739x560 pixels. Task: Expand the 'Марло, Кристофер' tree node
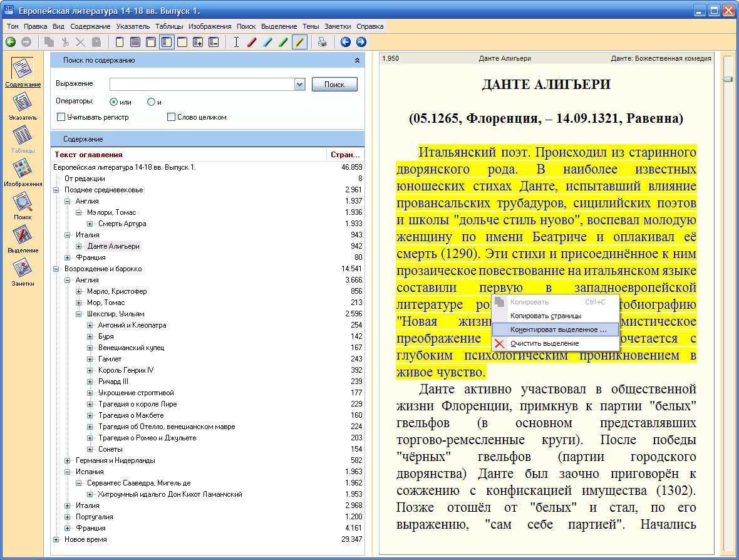click(79, 291)
